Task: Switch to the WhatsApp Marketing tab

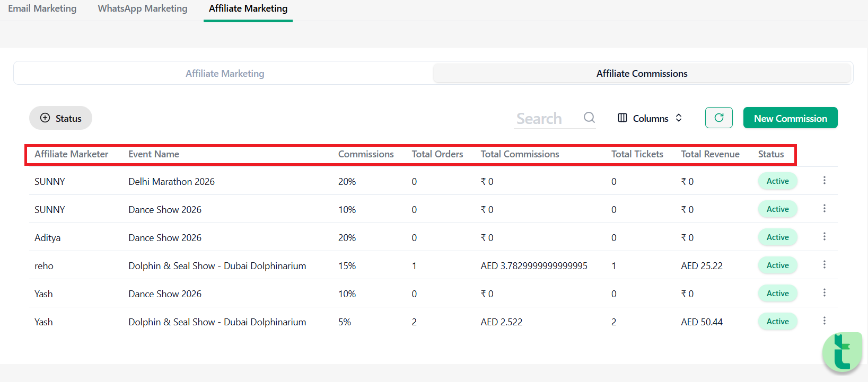Action: coord(143,8)
